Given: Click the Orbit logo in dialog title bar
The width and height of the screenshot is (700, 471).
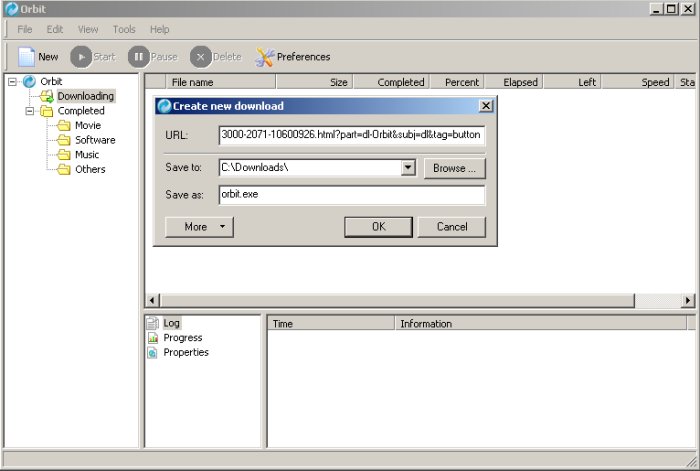Looking at the screenshot, I should pos(164,106).
